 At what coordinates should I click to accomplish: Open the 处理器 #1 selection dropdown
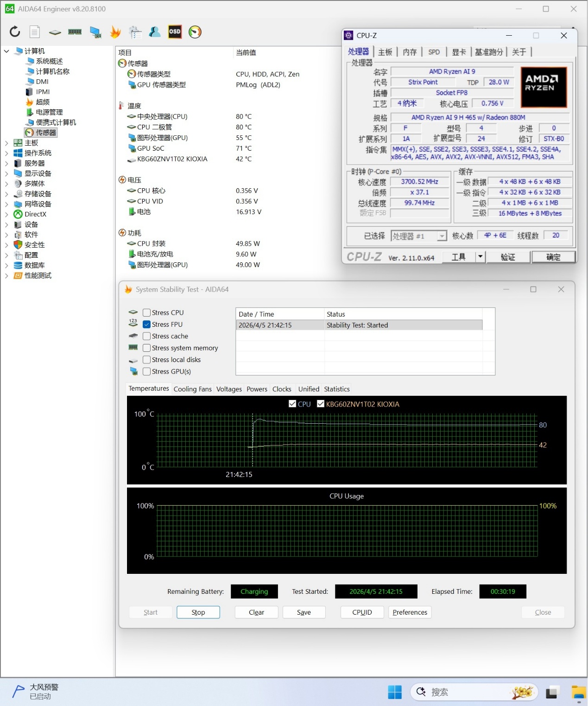coord(442,236)
